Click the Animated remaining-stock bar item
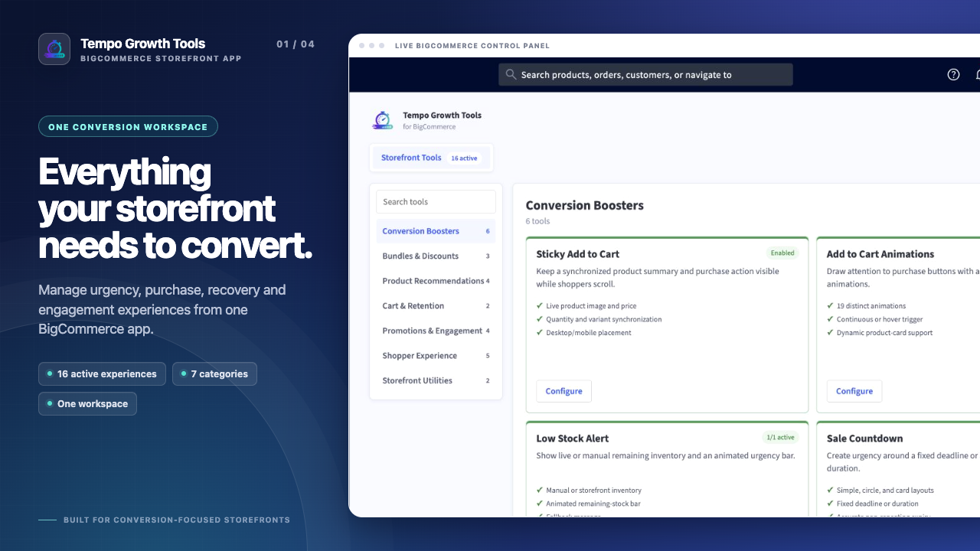 pos(588,504)
